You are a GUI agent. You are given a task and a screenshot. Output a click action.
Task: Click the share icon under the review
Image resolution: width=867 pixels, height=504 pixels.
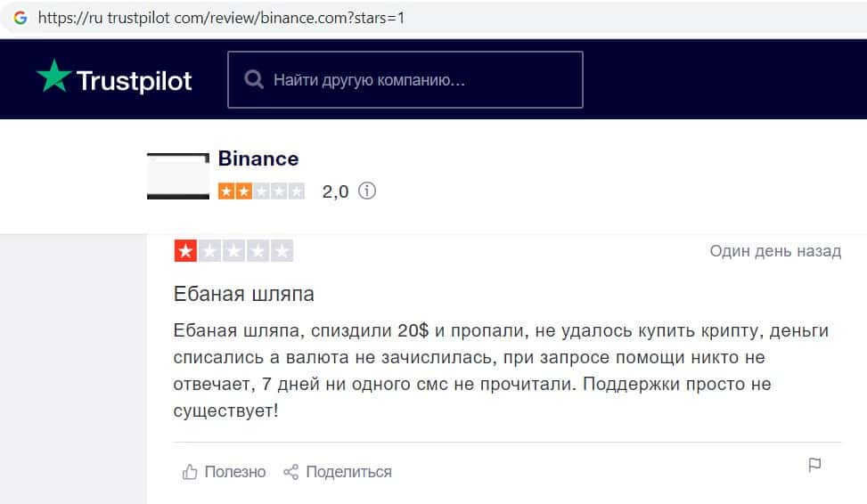290,471
